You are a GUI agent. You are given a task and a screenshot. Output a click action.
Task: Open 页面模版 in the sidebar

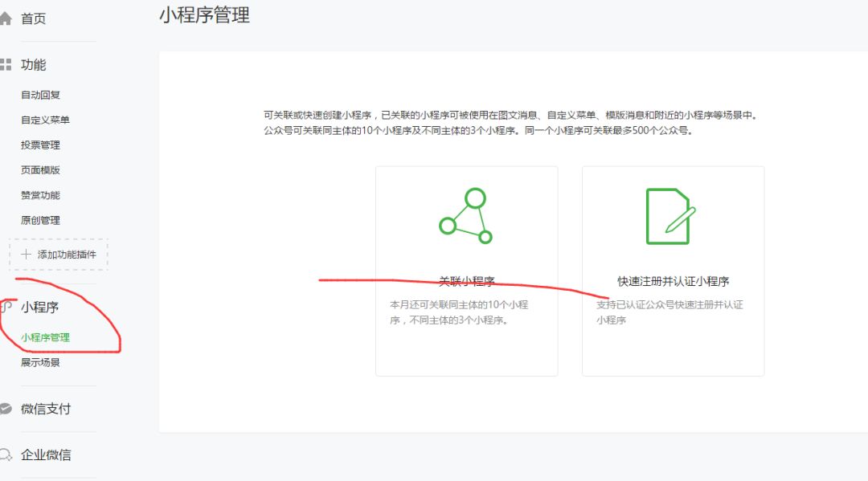click(40, 170)
